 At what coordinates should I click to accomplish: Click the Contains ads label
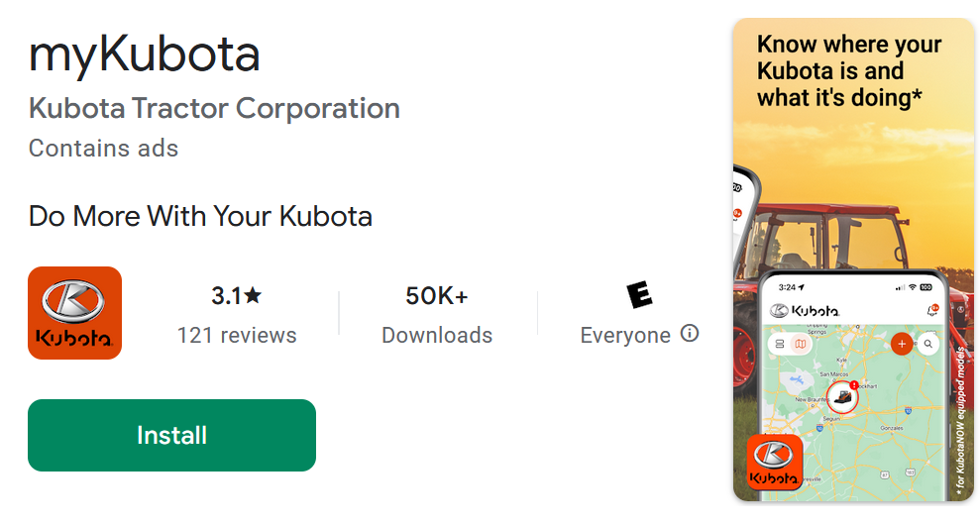pos(104,149)
